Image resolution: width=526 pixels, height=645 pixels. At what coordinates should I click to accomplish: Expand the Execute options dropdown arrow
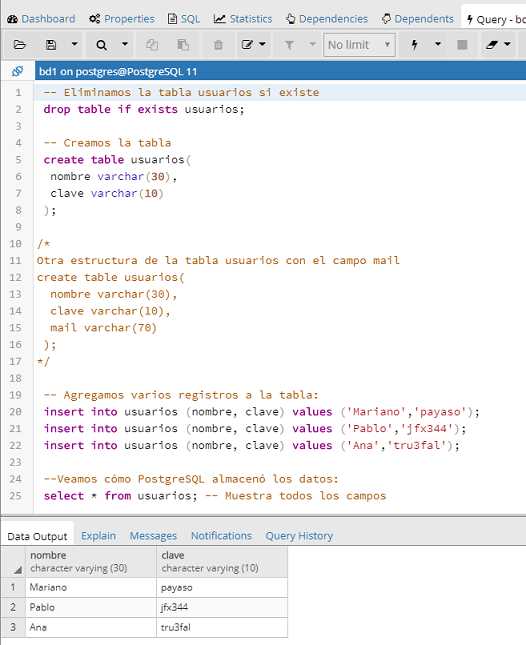pyautogui.click(x=438, y=44)
